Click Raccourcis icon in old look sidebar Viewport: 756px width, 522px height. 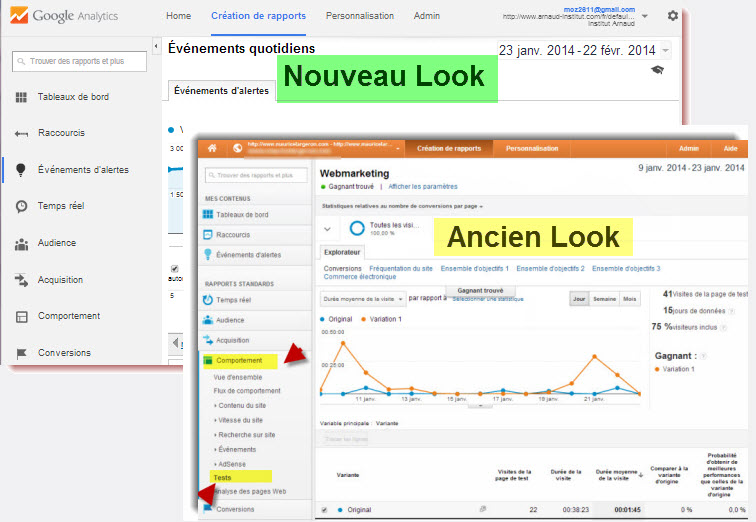[208, 235]
